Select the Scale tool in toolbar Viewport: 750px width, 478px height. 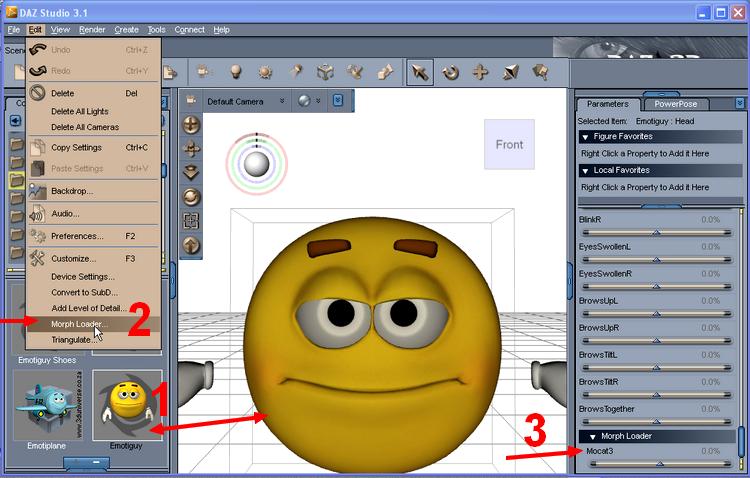510,73
